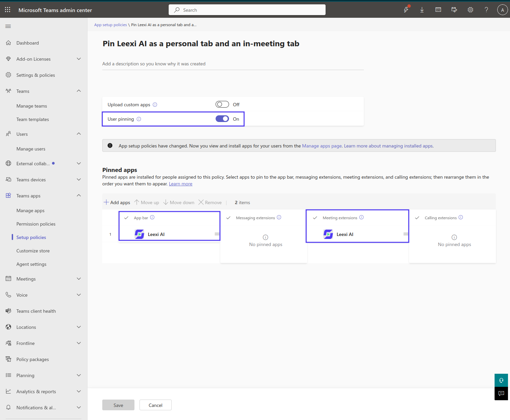Image resolution: width=510 pixels, height=420 pixels.
Task: Turn on Upload custom apps toggle
Action: pyautogui.click(x=222, y=104)
